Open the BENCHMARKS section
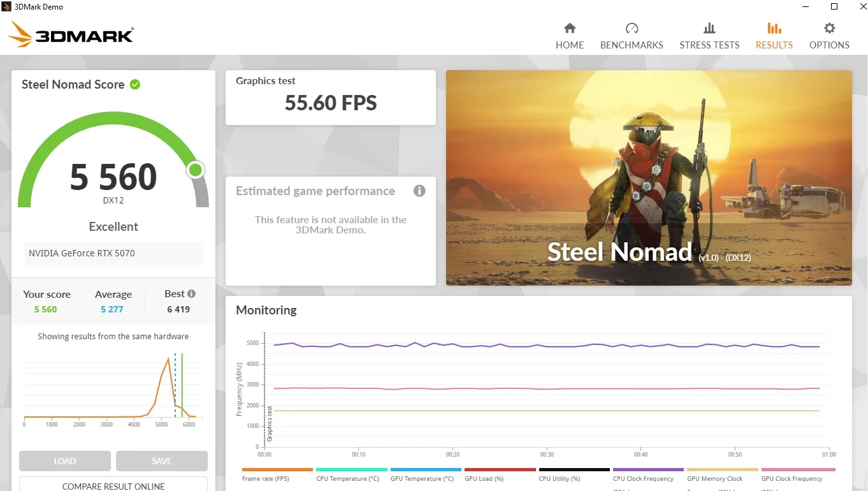868x491 pixels. 632,36
